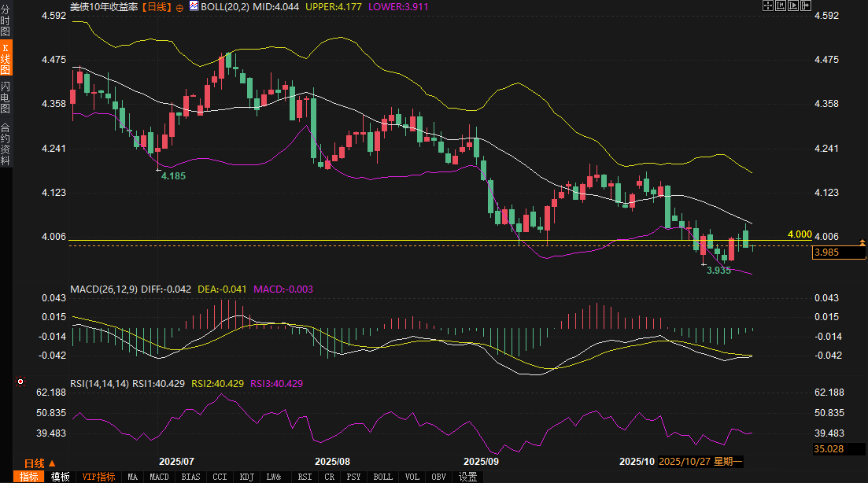The height and width of the screenshot is (483, 868).
Task: Click the orange price alert marker at right axis
Action: (862, 242)
